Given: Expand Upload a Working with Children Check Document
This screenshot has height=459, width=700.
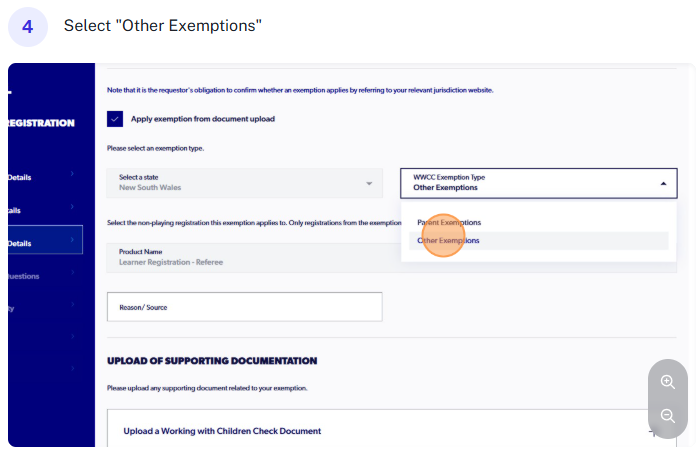Looking at the screenshot, I should (x=222, y=431).
